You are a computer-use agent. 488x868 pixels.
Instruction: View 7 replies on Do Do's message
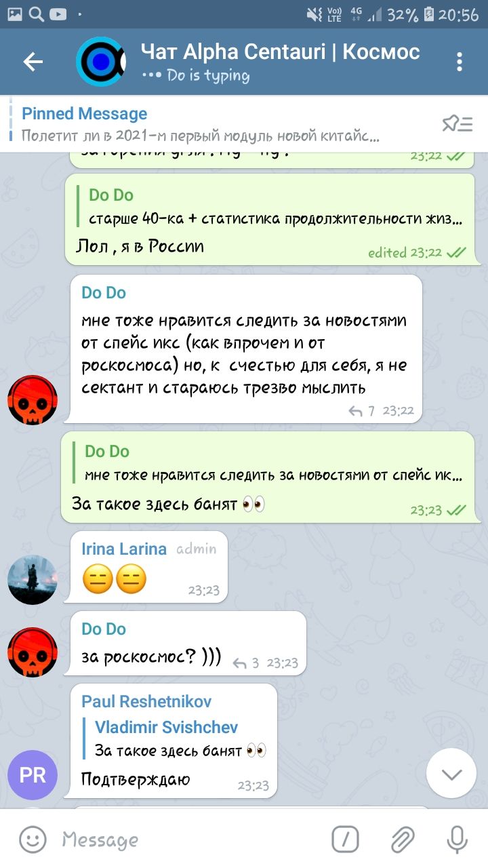pyautogui.click(x=361, y=411)
